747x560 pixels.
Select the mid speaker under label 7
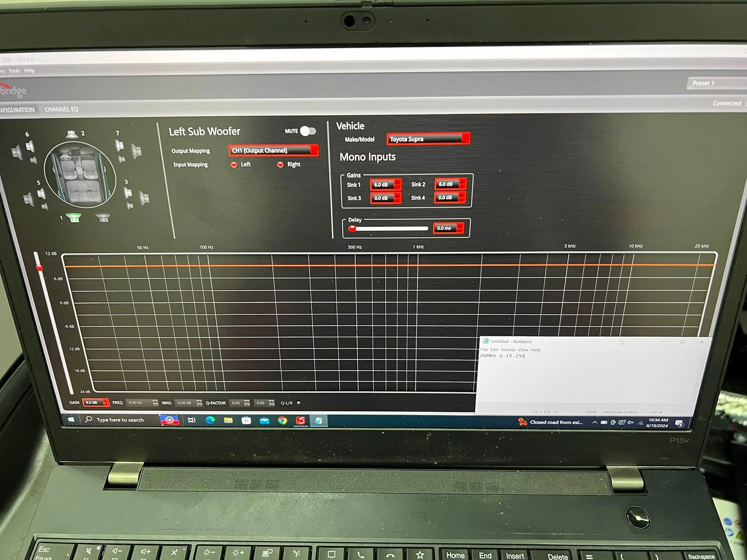(119, 145)
